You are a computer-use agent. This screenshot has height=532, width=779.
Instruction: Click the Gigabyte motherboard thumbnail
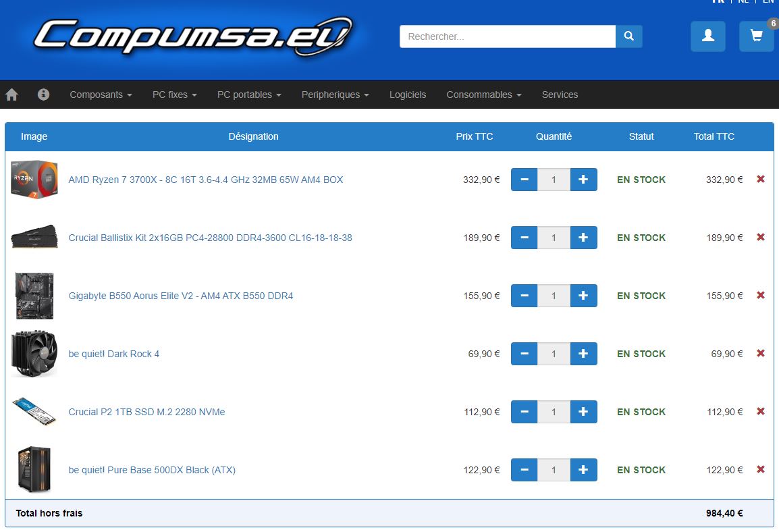click(34, 296)
